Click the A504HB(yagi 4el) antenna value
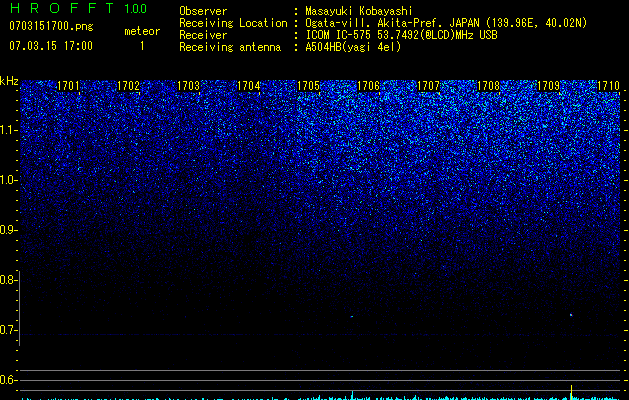The image size is (629, 400). click(x=353, y=47)
